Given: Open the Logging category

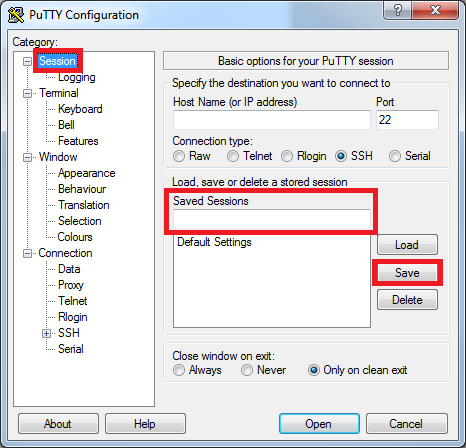Looking at the screenshot, I should 77,77.
